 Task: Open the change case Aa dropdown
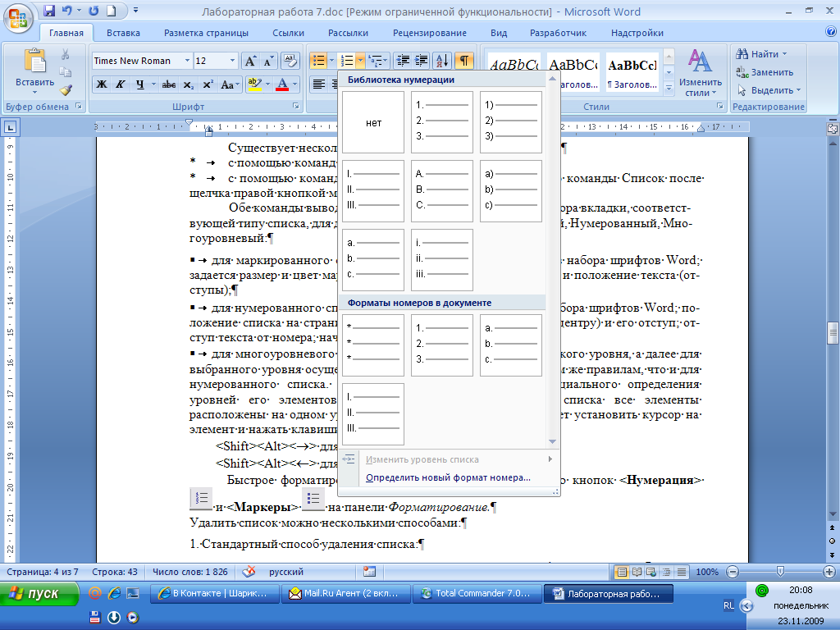(x=230, y=84)
